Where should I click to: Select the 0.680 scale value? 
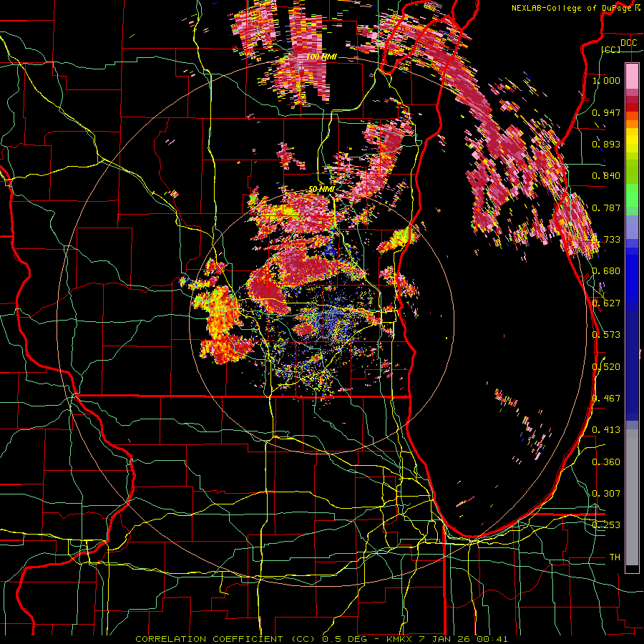(606, 271)
